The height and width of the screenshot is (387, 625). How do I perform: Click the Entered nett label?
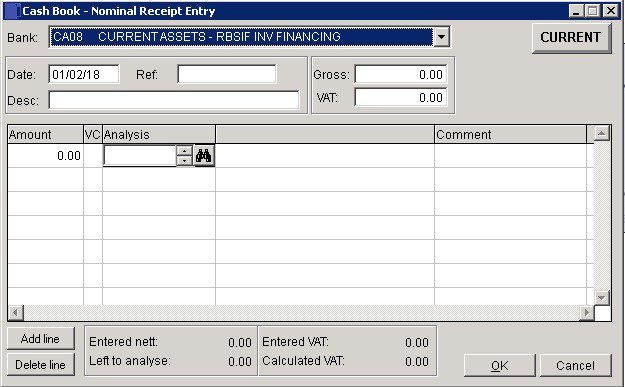tap(124, 342)
